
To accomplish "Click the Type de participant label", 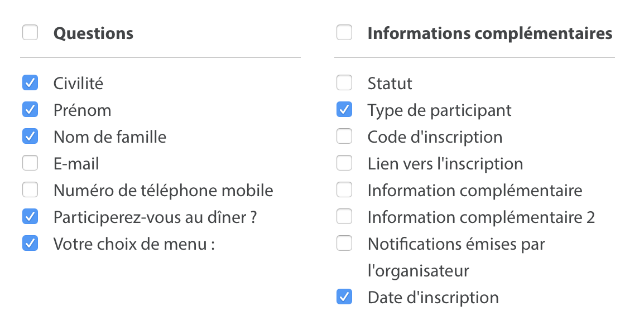I will click(x=439, y=110).
